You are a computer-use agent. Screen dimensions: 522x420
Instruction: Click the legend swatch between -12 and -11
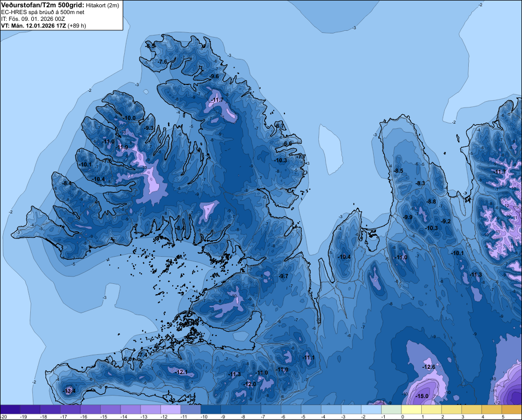[x=171, y=410]
